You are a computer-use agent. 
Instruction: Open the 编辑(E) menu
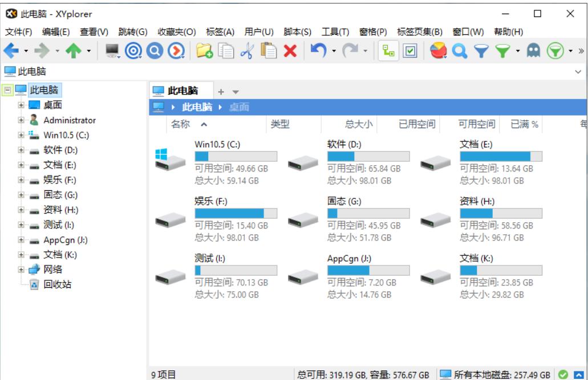(56, 32)
